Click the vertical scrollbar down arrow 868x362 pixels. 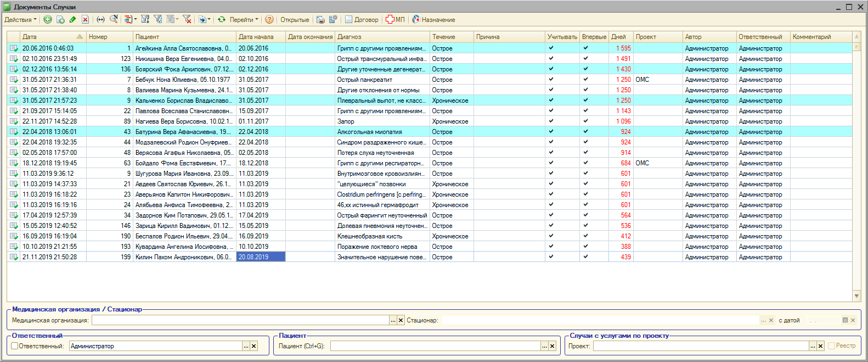(856, 296)
